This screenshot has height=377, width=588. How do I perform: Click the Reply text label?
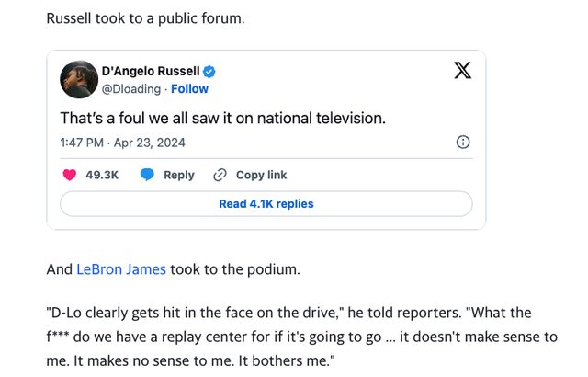click(x=178, y=175)
